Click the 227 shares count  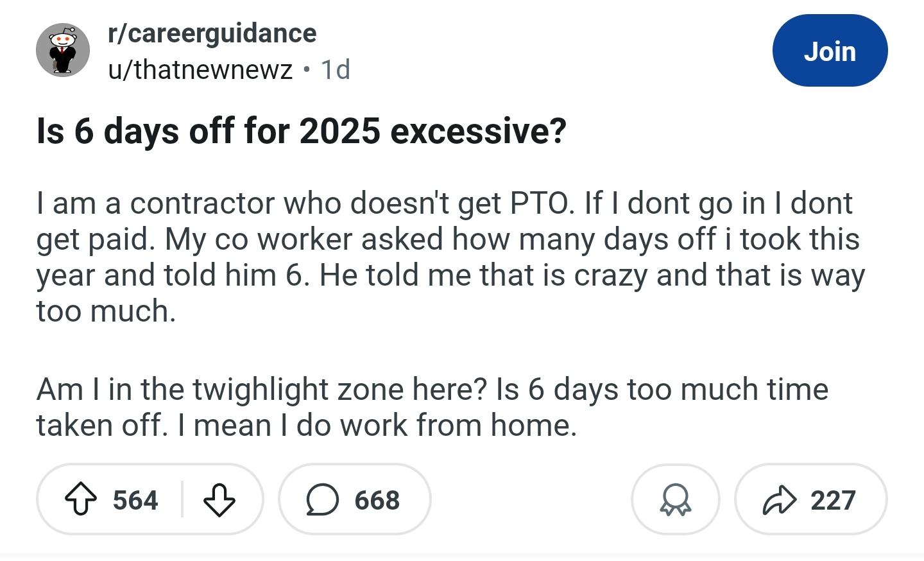(833, 500)
